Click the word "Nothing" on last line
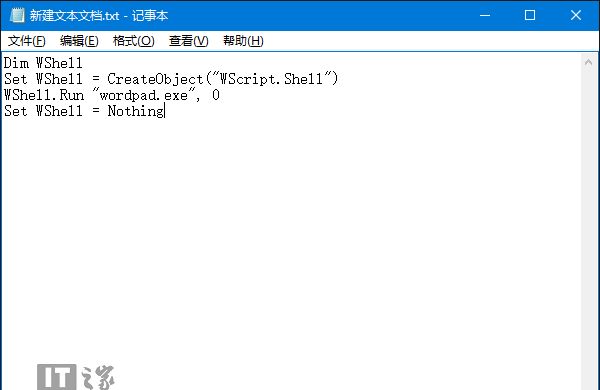The height and width of the screenshot is (390, 600). 136,111
